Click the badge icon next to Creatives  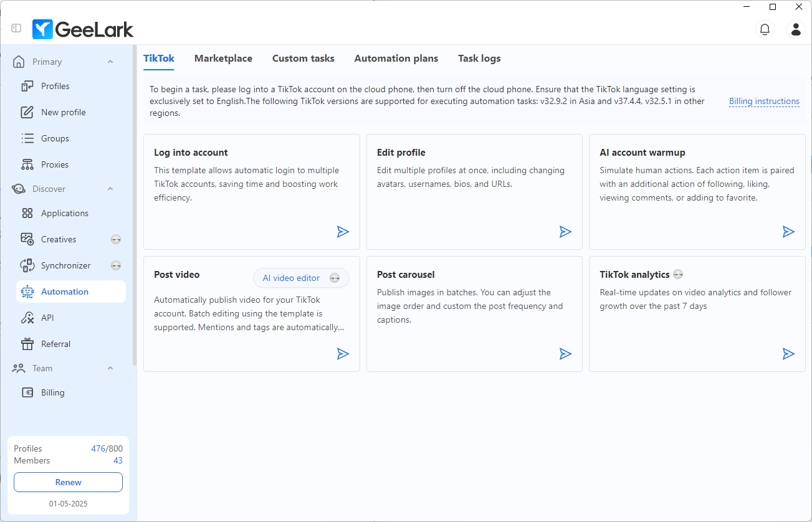click(116, 239)
